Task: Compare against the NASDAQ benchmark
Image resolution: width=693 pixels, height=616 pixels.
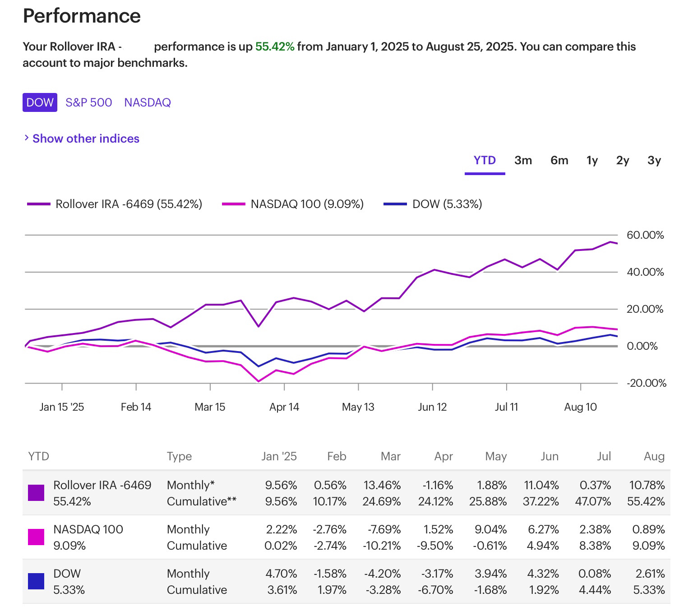Action: pos(148,102)
